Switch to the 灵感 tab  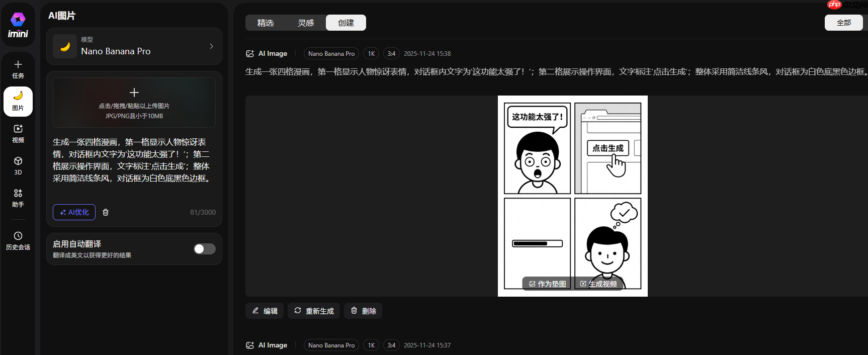[x=306, y=23]
